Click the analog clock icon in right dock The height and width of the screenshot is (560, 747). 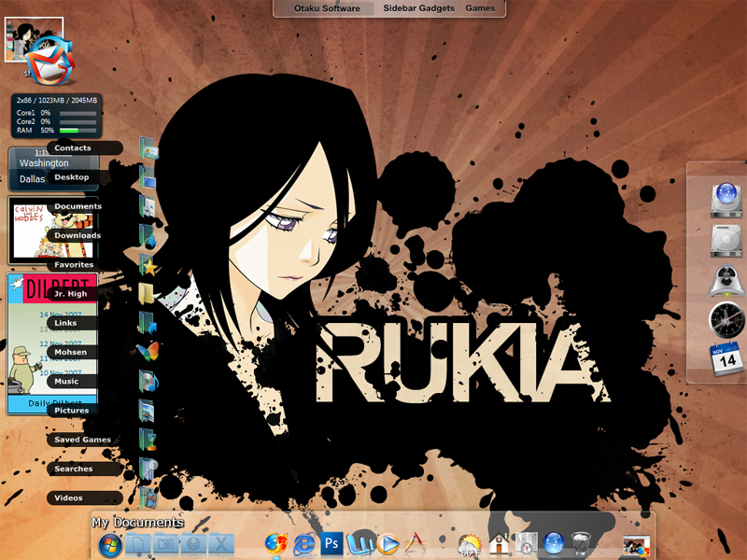726,320
